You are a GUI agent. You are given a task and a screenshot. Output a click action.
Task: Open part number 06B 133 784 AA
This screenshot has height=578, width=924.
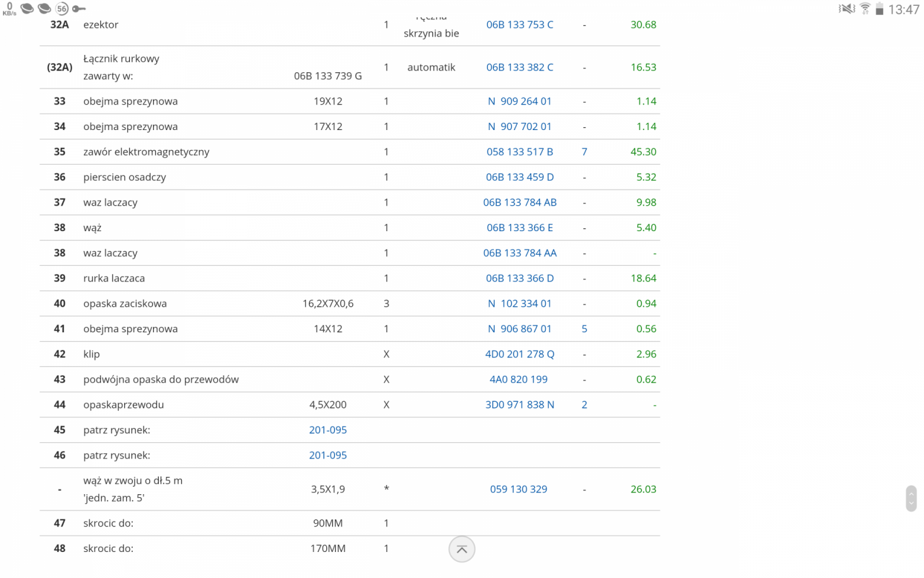[520, 253]
